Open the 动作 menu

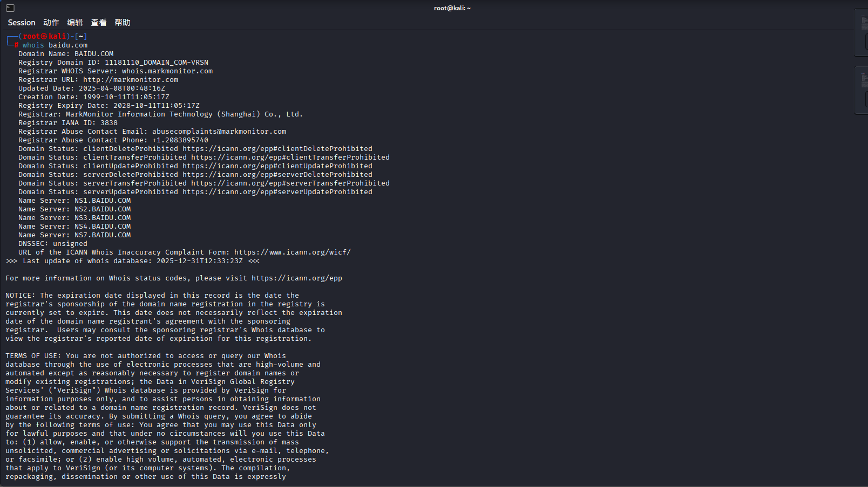click(51, 23)
